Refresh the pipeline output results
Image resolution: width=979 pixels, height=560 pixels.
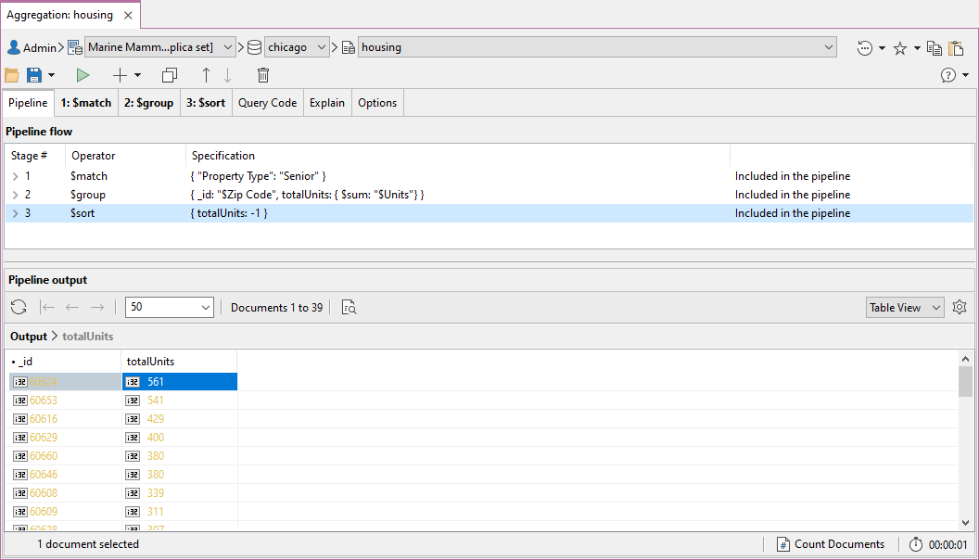(x=19, y=308)
